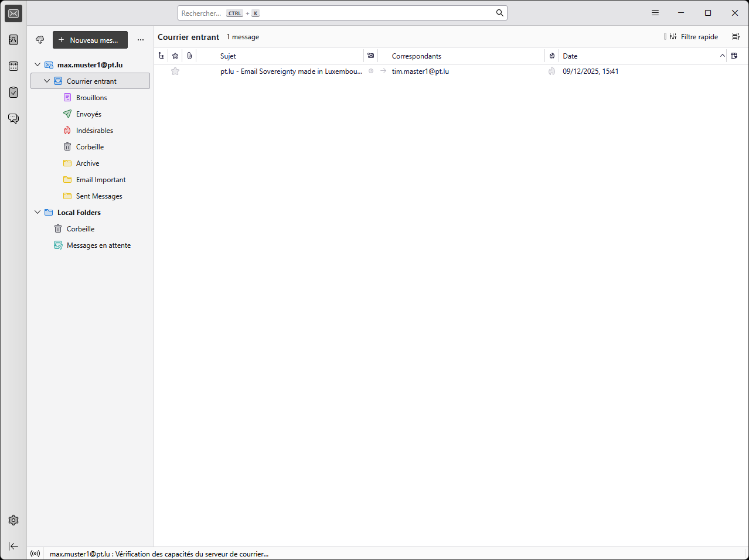Open the Address Book from the sidebar
Image resolution: width=749 pixels, height=560 pixels.
pyautogui.click(x=13, y=40)
